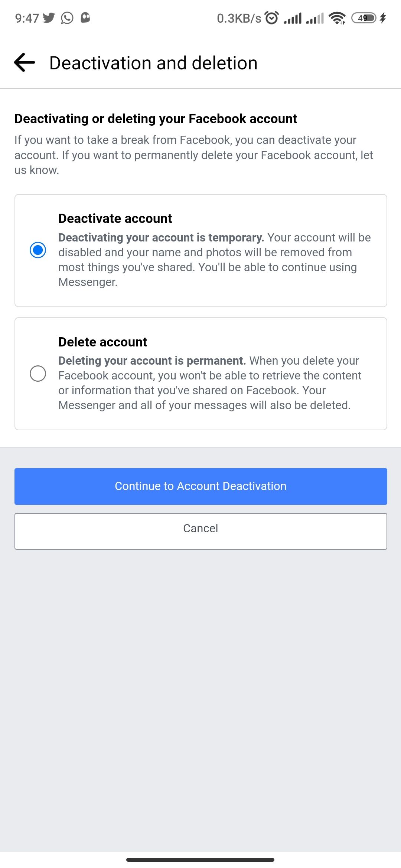Open the WhatsApp notification icon

click(67, 17)
